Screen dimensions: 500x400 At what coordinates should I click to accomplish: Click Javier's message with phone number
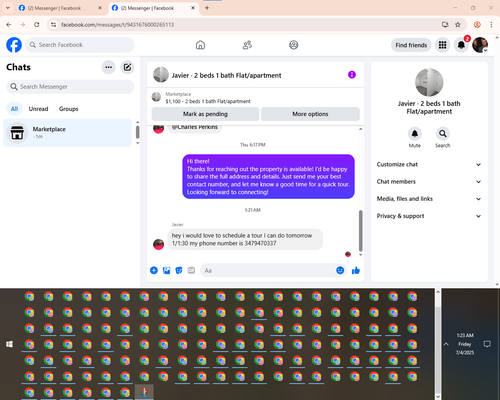(245, 239)
